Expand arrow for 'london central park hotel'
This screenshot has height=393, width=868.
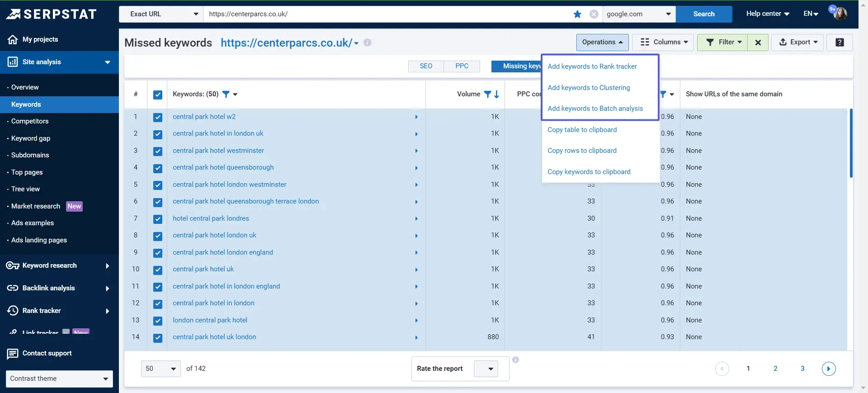pos(416,321)
